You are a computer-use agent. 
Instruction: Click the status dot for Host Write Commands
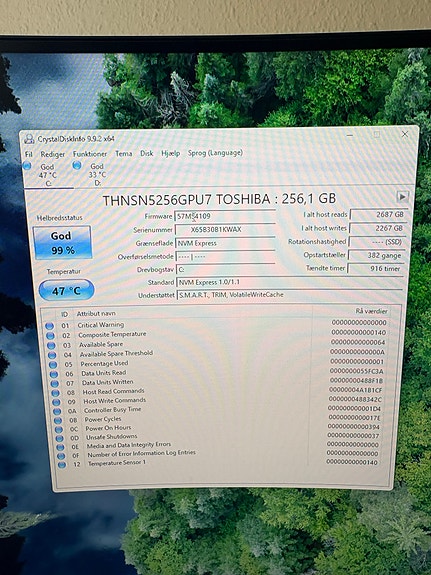point(56,402)
